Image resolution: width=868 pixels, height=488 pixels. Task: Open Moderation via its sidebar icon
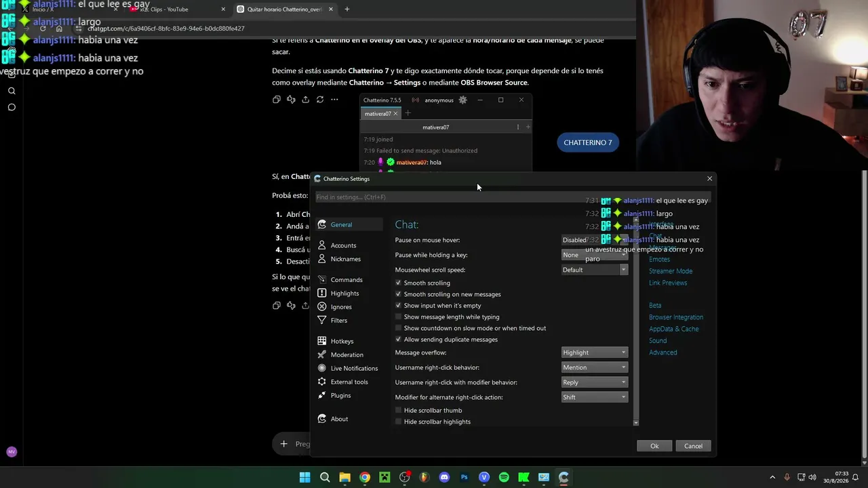coord(322,354)
